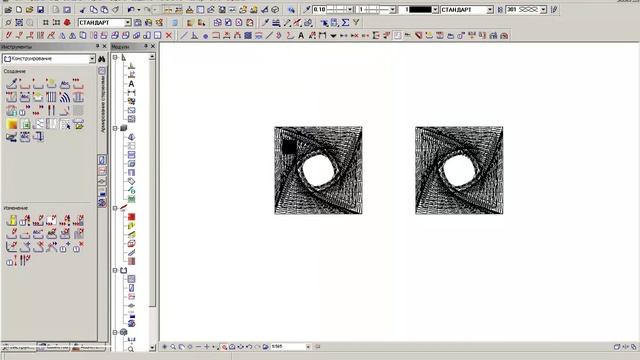
Task: Collapse the gray cube group in the Модули tree
Action: pyautogui.click(x=115, y=128)
